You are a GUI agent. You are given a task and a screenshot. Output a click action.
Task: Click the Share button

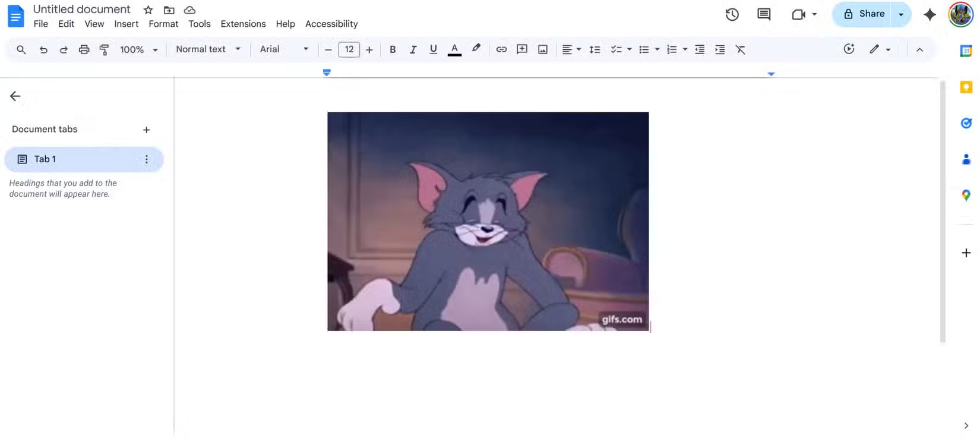pyautogui.click(x=864, y=14)
